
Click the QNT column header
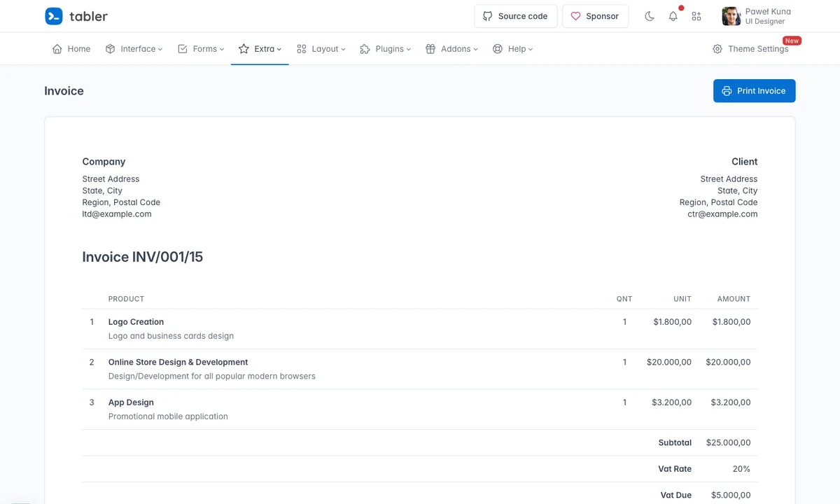coord(624,299)
